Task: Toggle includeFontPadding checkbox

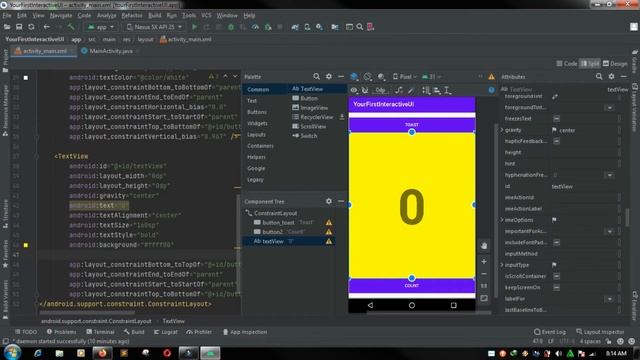Action: coord(556,242)
